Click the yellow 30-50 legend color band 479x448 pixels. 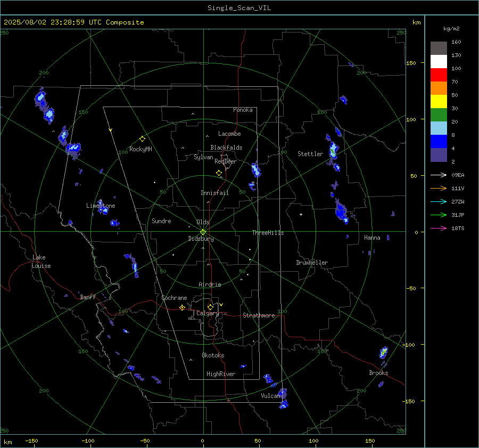click(439, 102)
